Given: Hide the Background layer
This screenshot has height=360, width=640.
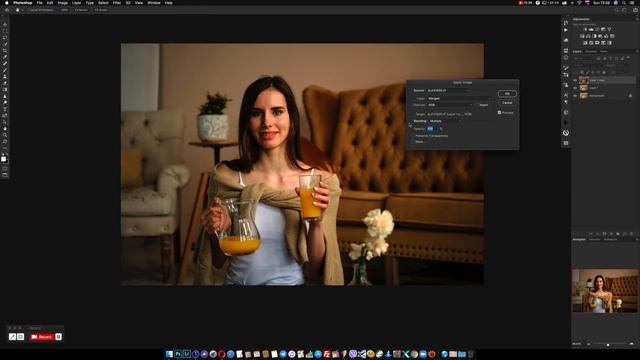Looking at the screenshot, I should tap(575, 96).
